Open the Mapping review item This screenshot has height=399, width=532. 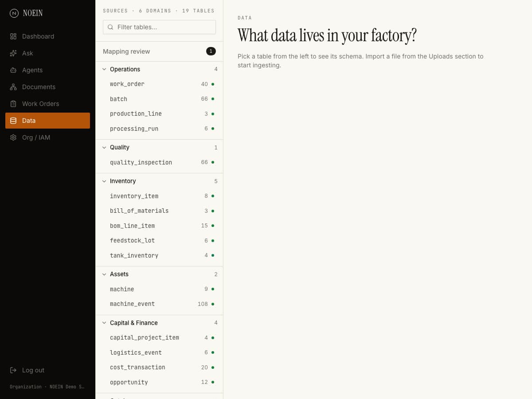point(159,51)
